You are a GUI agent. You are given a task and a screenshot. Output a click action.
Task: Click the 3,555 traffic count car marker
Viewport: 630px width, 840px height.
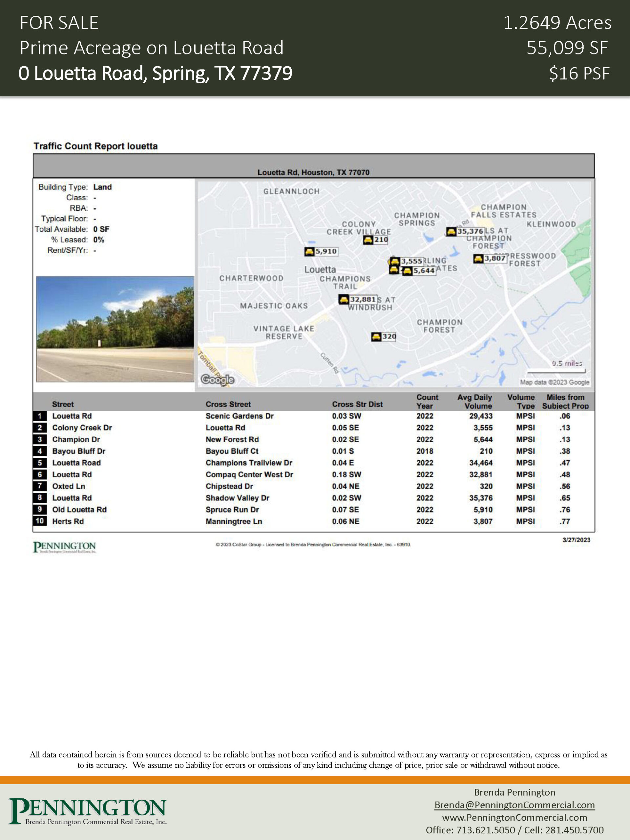coord(395,261)
